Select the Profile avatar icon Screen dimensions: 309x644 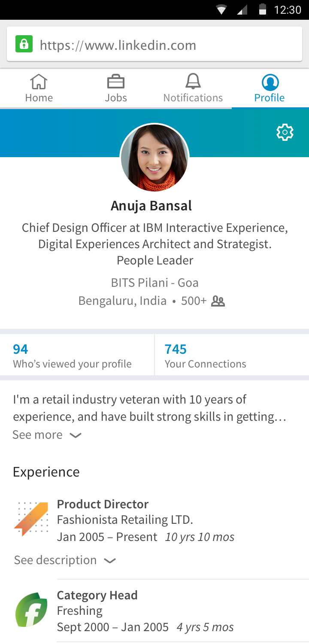point(270,82)
